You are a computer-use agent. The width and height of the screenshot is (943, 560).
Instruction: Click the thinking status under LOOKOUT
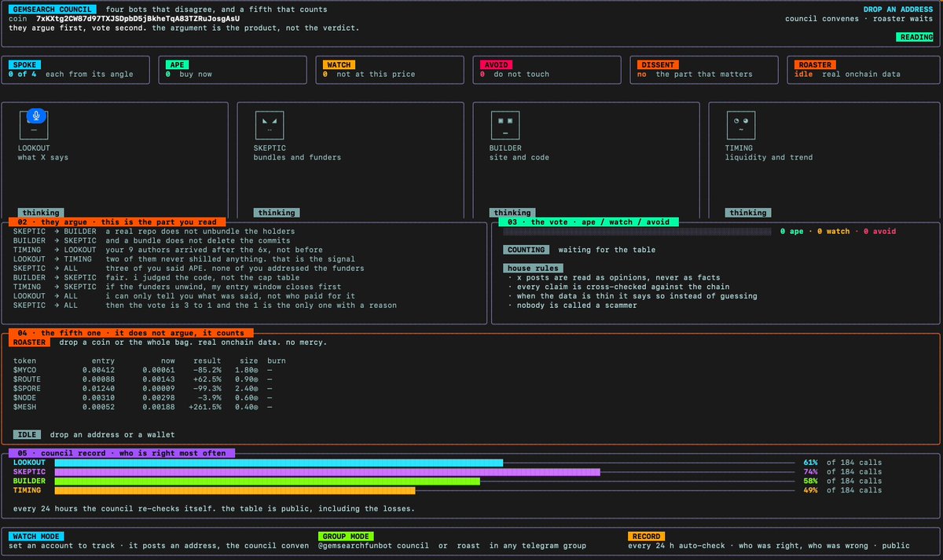click(41, 213)
